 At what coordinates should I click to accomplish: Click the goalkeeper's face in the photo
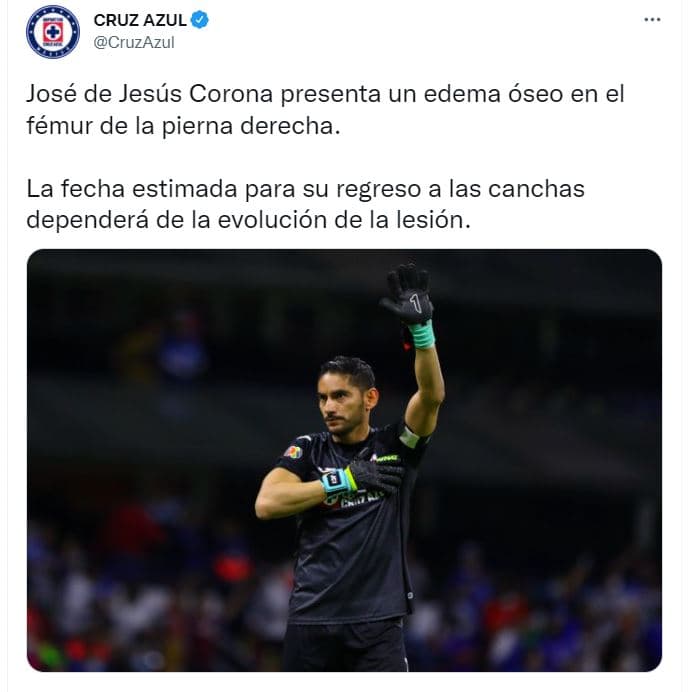[x=342, y=404]
